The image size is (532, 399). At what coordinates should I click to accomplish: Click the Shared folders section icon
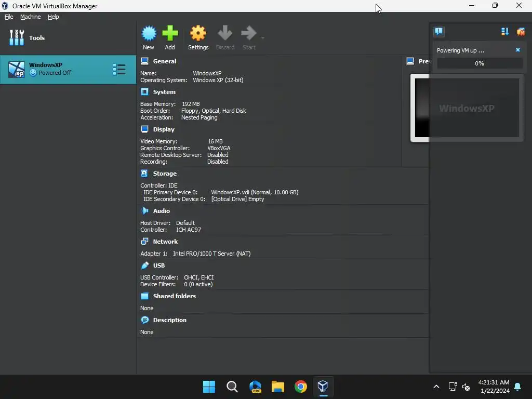pyautogui.click(x=144, y=296)
